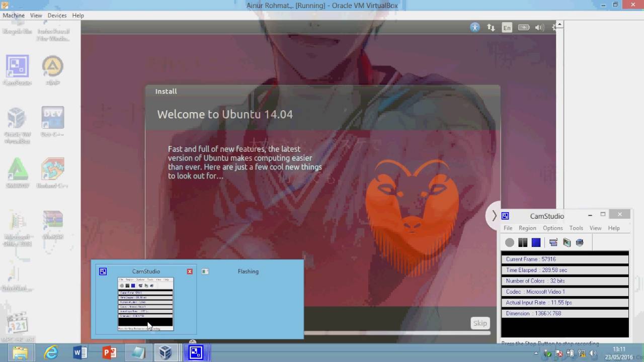
Task: Open CamStudio View menu
Action: 595,228
